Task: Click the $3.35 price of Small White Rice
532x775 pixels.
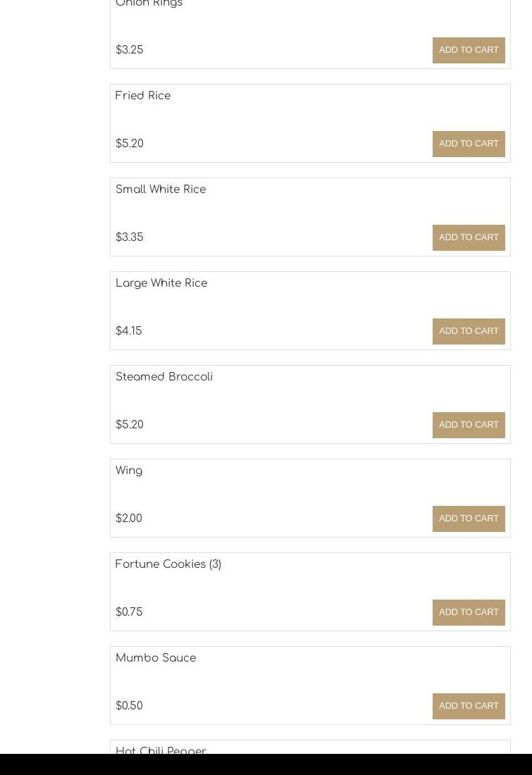Action: 130,237
